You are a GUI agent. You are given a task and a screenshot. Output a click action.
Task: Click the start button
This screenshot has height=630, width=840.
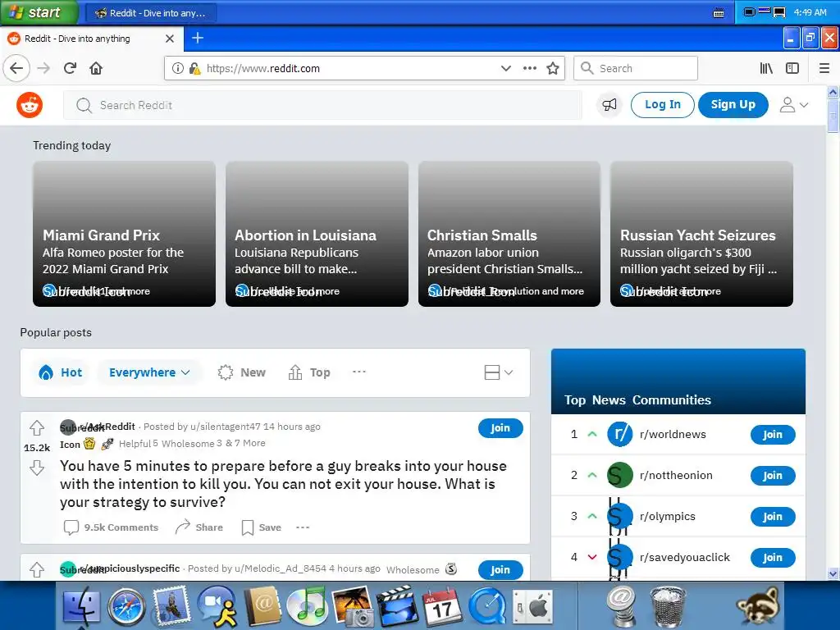coord(39,12)
